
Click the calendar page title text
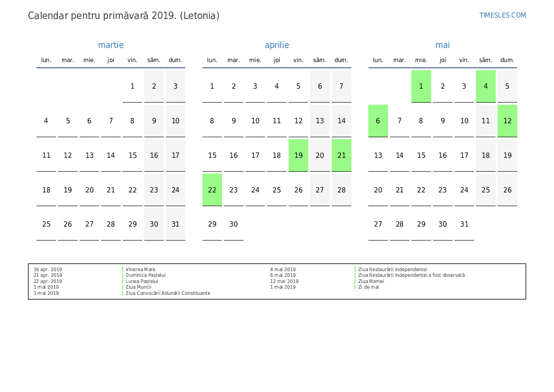pyautogui.click(x=124, y=16)
